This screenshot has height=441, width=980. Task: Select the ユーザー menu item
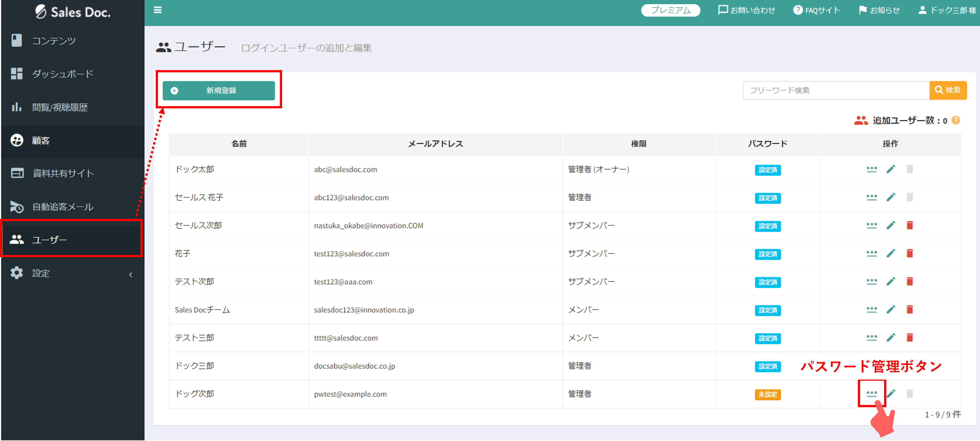coord(49,239)
